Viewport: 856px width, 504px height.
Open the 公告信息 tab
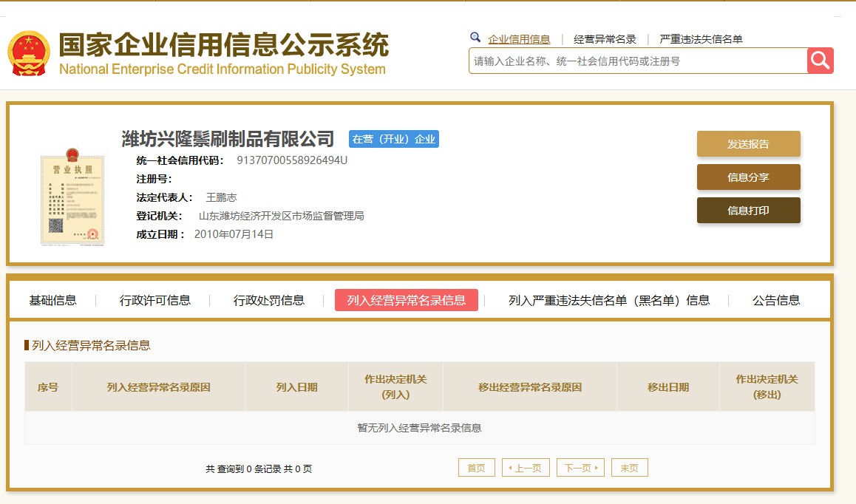click(776, 300)
